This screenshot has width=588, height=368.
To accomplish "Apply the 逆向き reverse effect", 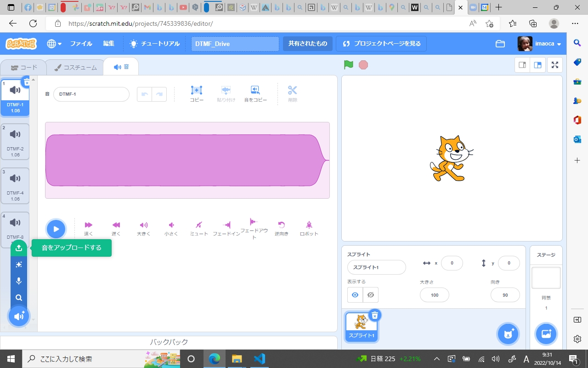I will 282,228.
